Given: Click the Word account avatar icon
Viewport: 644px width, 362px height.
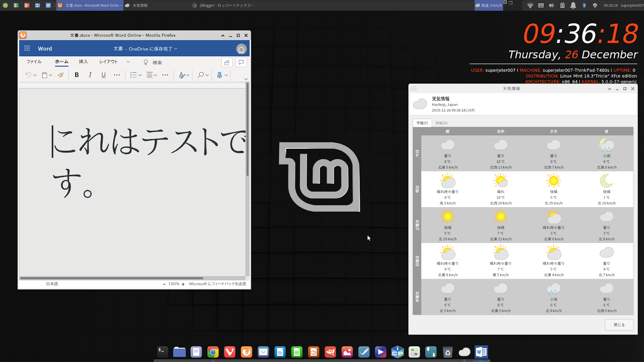Looking at the screenshot, I should pos(241,49).
